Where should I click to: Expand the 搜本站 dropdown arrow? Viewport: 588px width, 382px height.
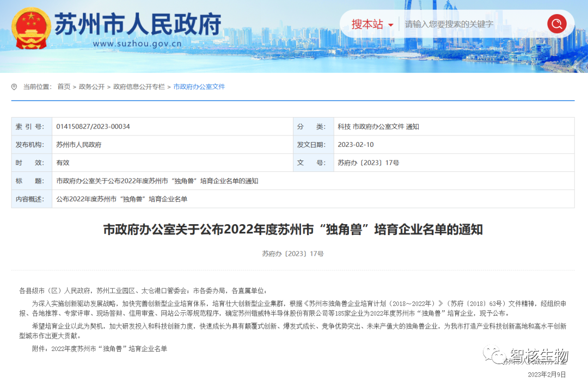390,24
